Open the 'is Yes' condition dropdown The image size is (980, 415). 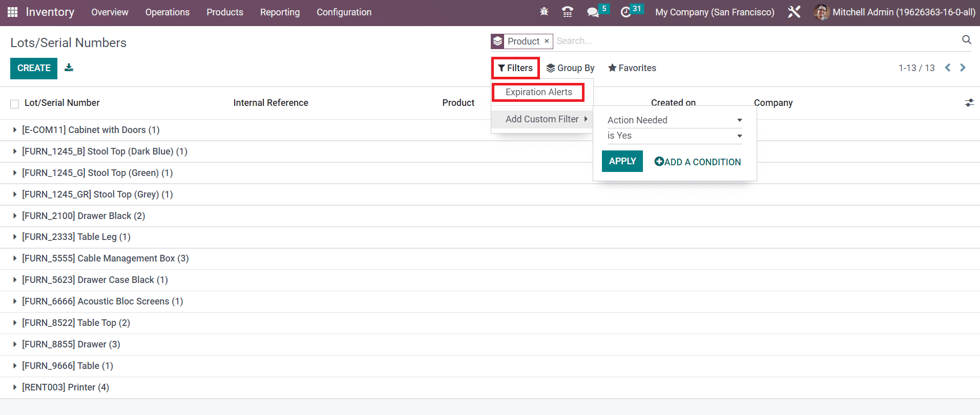pyautogui.click(x=674, y=136)
